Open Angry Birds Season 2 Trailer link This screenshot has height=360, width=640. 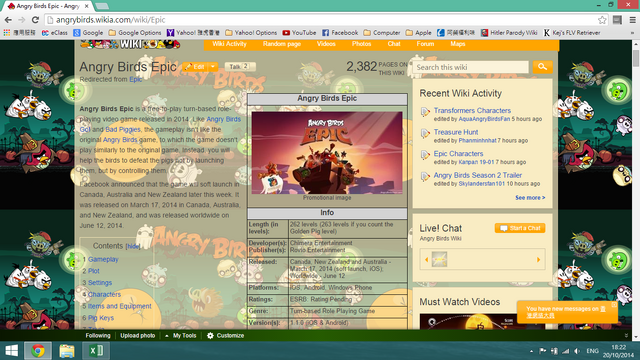tap(478, 176)
